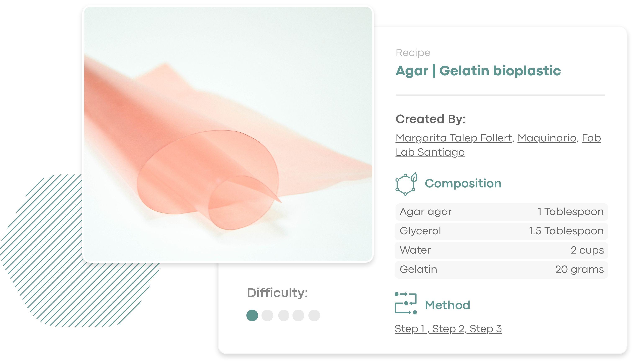Set difficulty to the fifth dot
Image resolution: width=635 pixels, height=364 pixels.
[x=314, y=315]
